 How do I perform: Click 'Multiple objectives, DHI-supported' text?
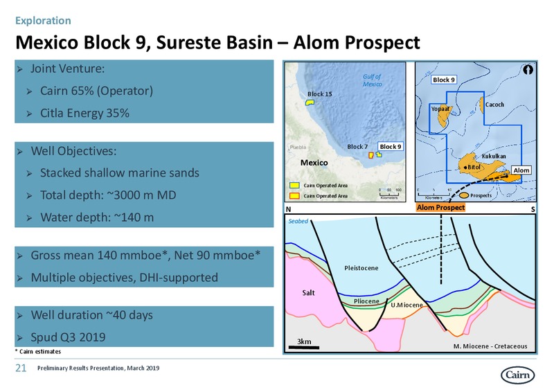coord(125,278)
